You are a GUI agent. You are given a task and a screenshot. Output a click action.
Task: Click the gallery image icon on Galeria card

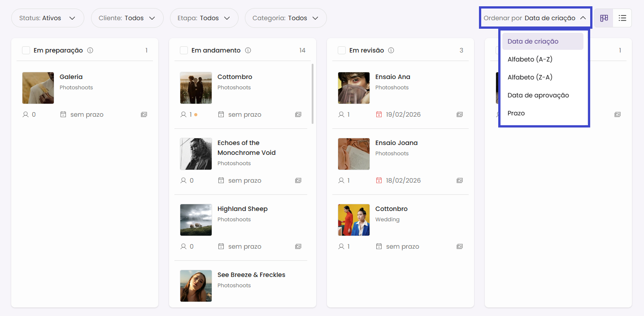tap(144, 114)
